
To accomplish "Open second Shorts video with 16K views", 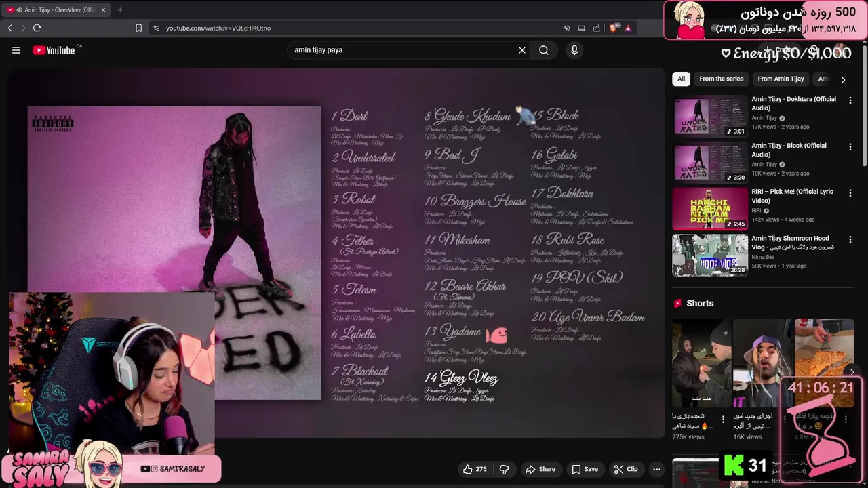I will coord(762,363).
